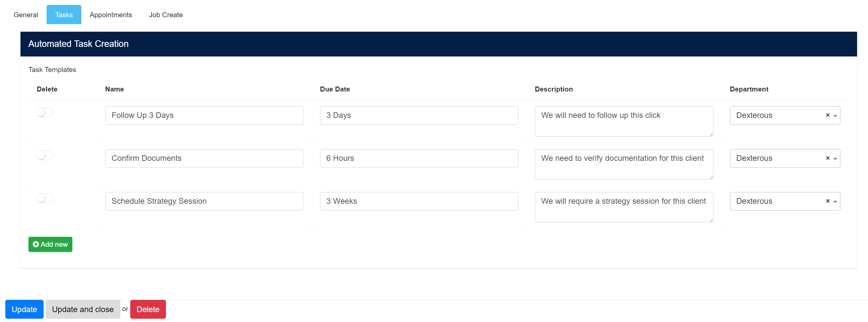Click the Name column header
The image size is (868, 322).
tap(114, 89)
